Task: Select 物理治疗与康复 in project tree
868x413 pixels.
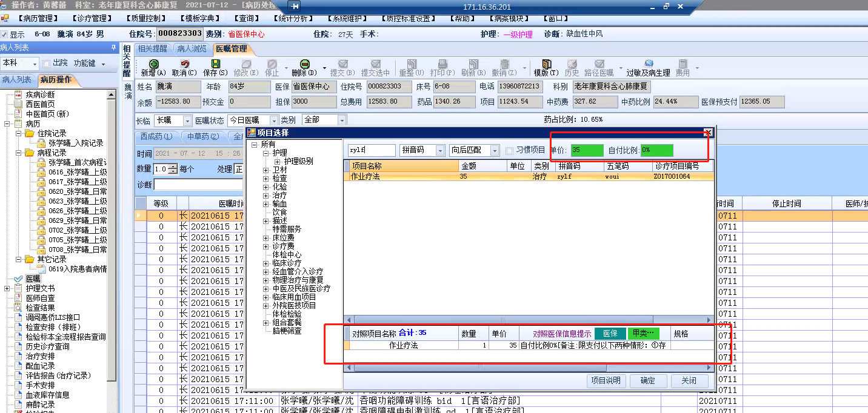Action: 298,280
